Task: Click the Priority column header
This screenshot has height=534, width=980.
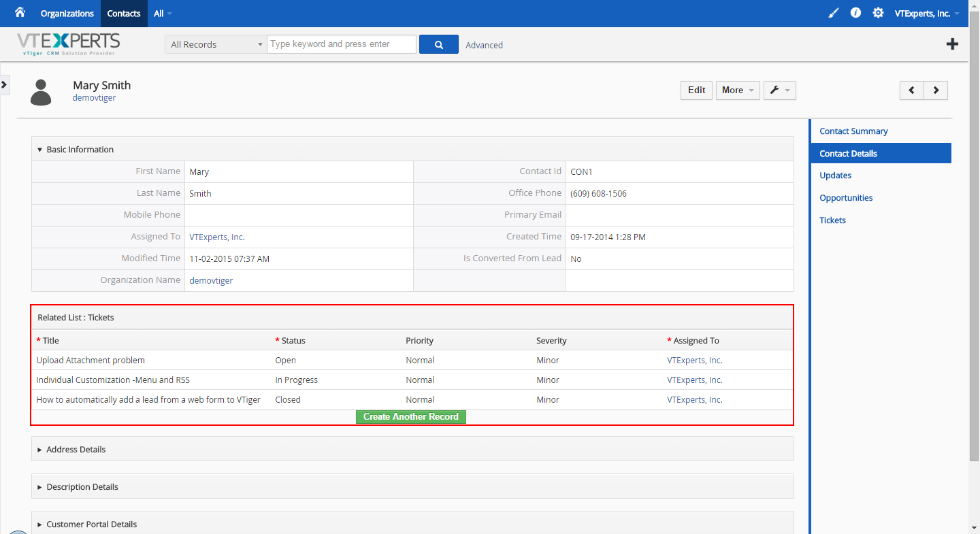Action: pyautogui.click(x=420, y=341)
